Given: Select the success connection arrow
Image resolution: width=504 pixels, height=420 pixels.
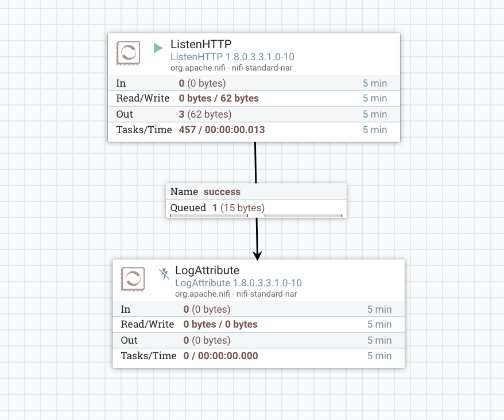Looking at the screenshot, I should point(257,241).
